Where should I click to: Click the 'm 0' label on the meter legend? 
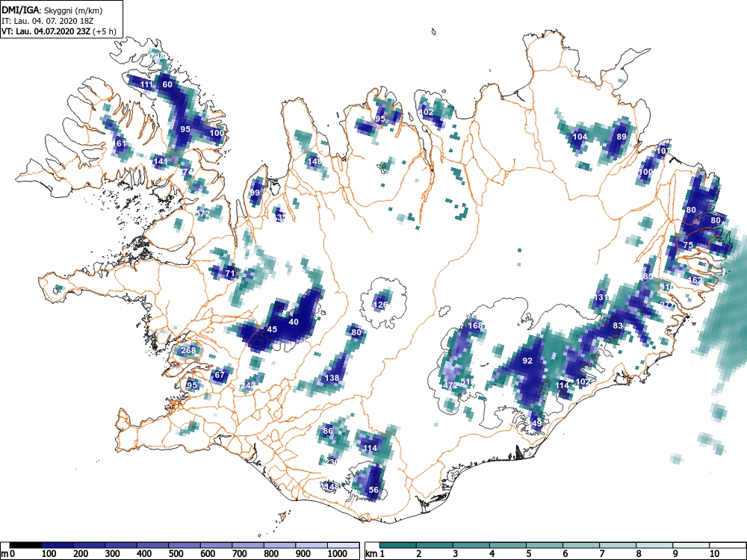(8, 554)
